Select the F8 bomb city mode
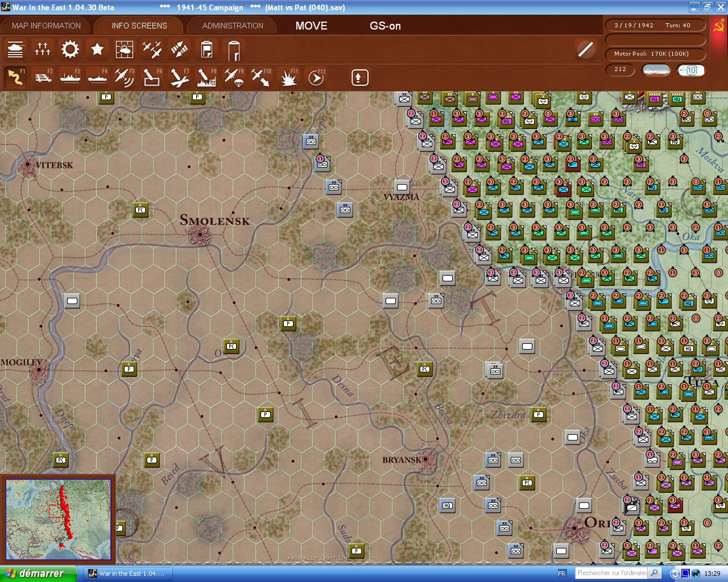The image size is (728, 582). 206,77
